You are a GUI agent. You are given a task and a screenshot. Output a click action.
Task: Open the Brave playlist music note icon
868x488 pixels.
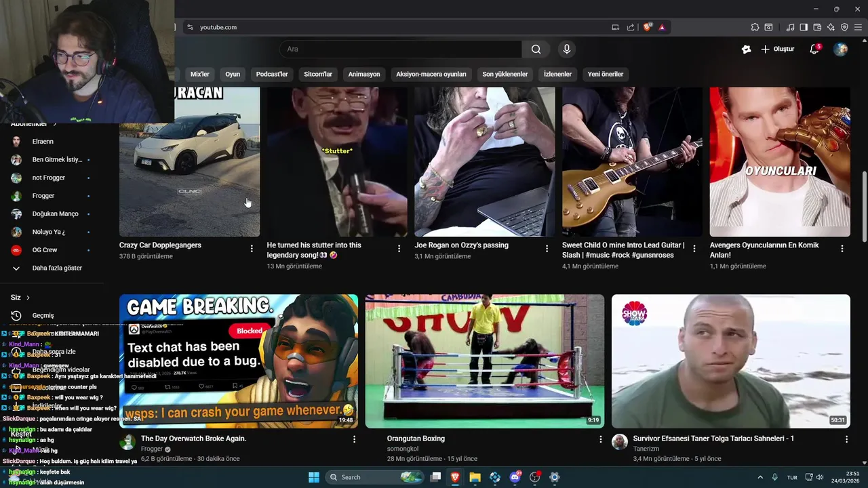pyautogui.click(x=790, y=27)
